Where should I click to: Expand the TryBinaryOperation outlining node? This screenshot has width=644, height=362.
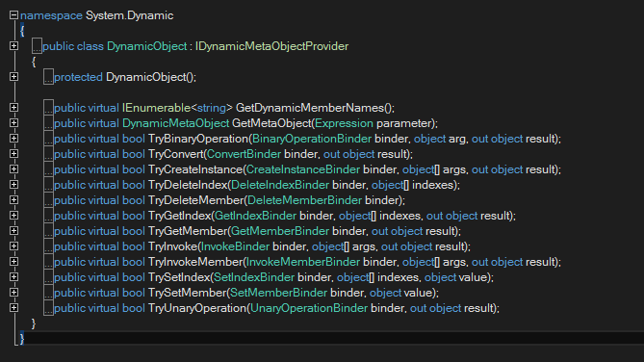click(14, 139)
